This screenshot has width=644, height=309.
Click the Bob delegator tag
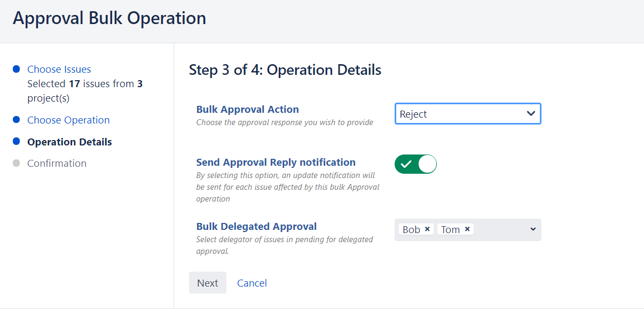tap(411, 229)
